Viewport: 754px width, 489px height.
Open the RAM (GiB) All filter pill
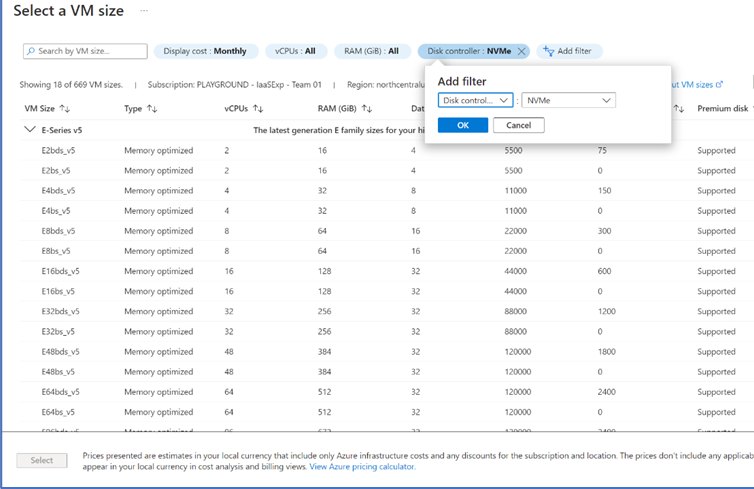[372, 51]
